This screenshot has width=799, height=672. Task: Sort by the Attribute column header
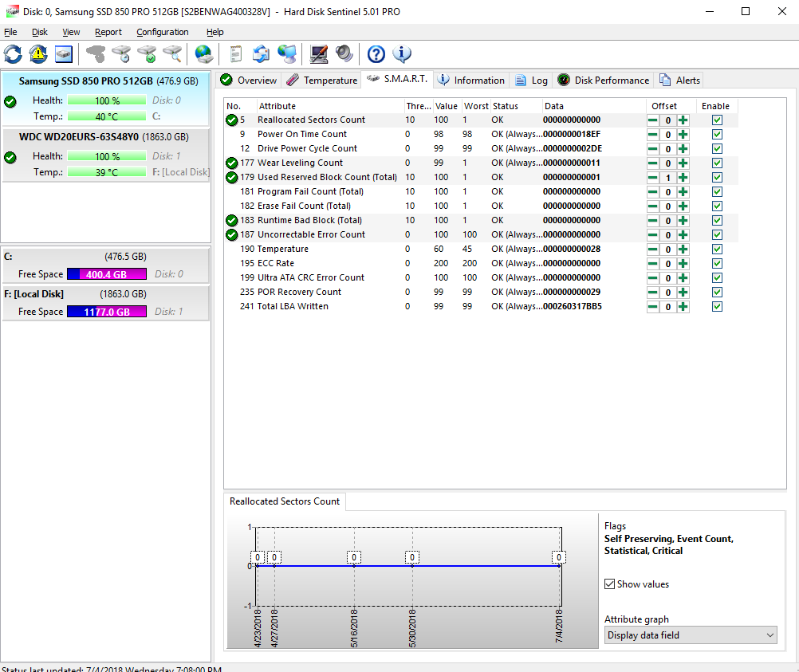click(277, 106)
